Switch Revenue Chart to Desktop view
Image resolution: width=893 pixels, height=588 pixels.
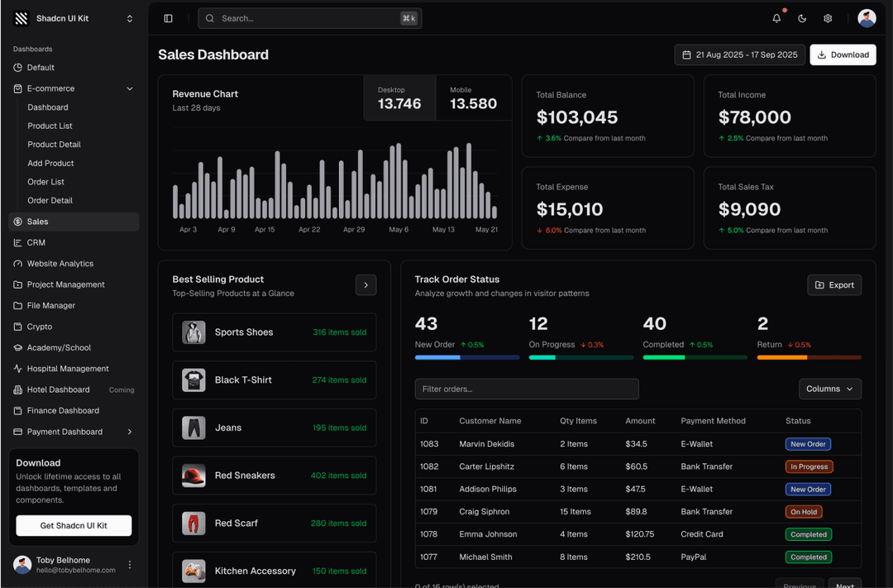coord(399,98)
